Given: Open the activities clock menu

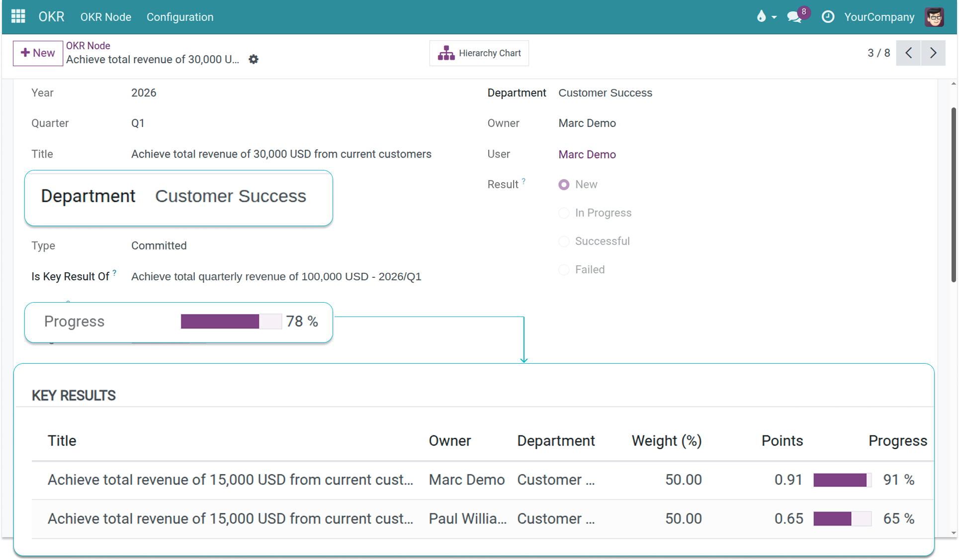Looking at the screenshot, I should coord(827,16).
